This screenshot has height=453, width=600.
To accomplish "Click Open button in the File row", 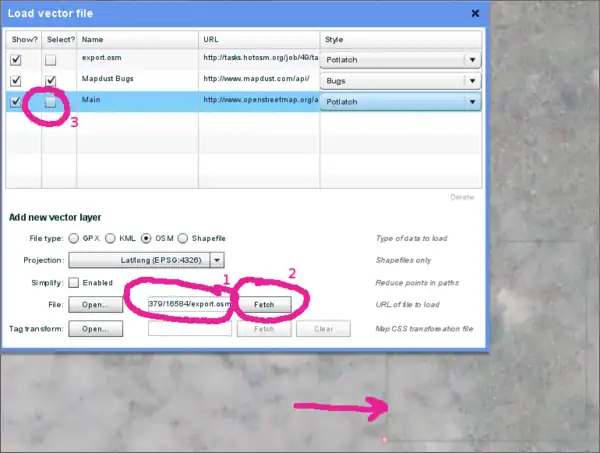I will pos(95,304).
